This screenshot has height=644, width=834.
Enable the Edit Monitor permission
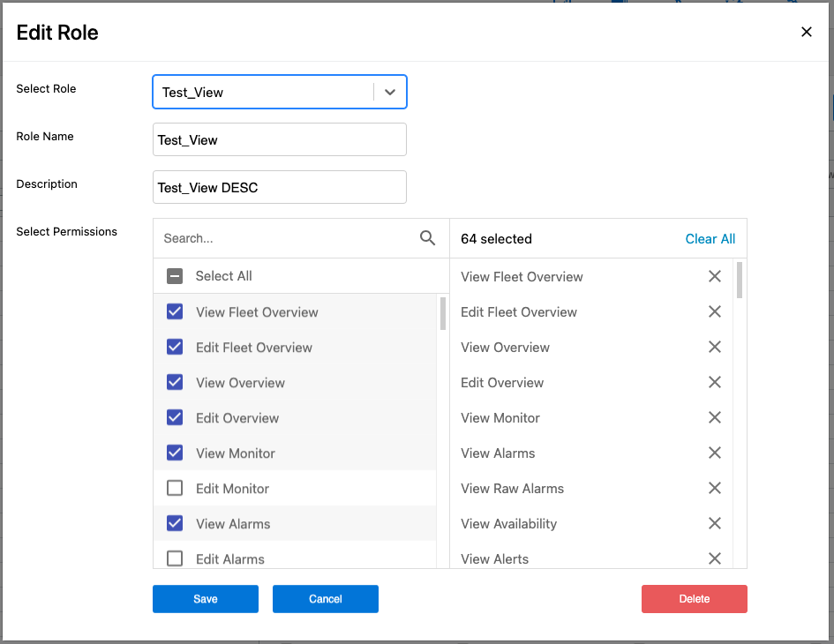pos(175,488)
